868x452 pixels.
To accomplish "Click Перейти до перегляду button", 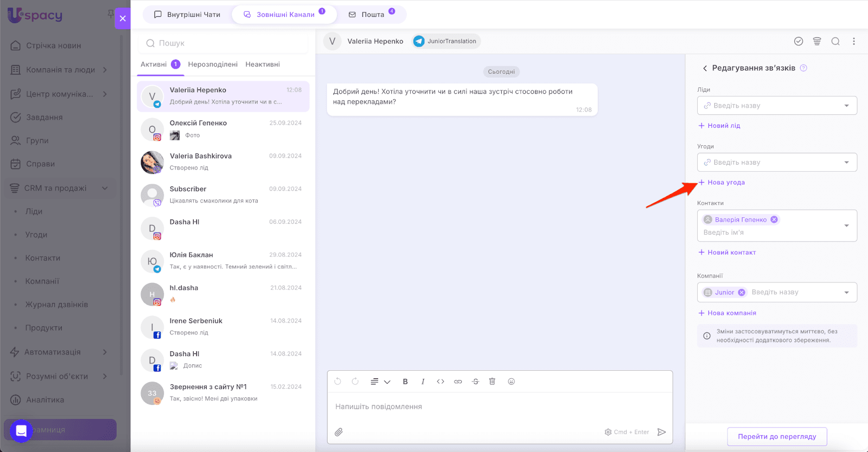I will click(777, 436).
